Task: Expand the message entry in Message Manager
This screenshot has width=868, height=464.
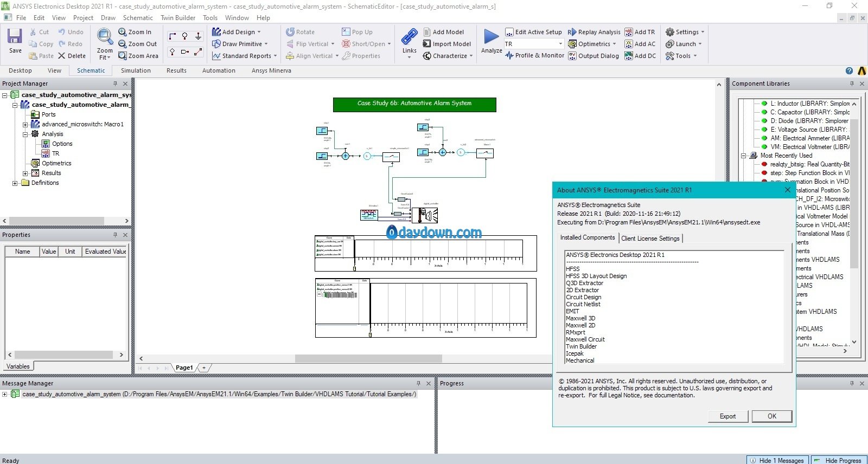Action: pyautogui.click(x=5, y=394)
